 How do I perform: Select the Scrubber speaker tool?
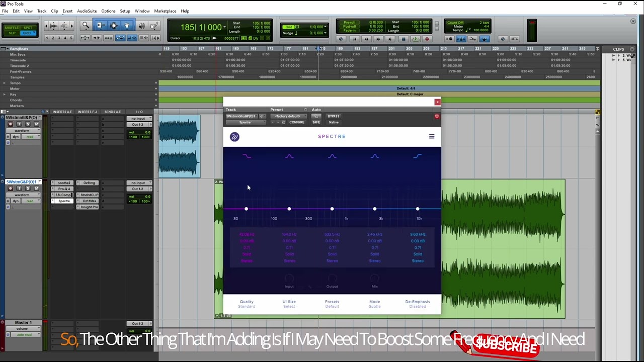pyautogui.click(x=141, y=26)
